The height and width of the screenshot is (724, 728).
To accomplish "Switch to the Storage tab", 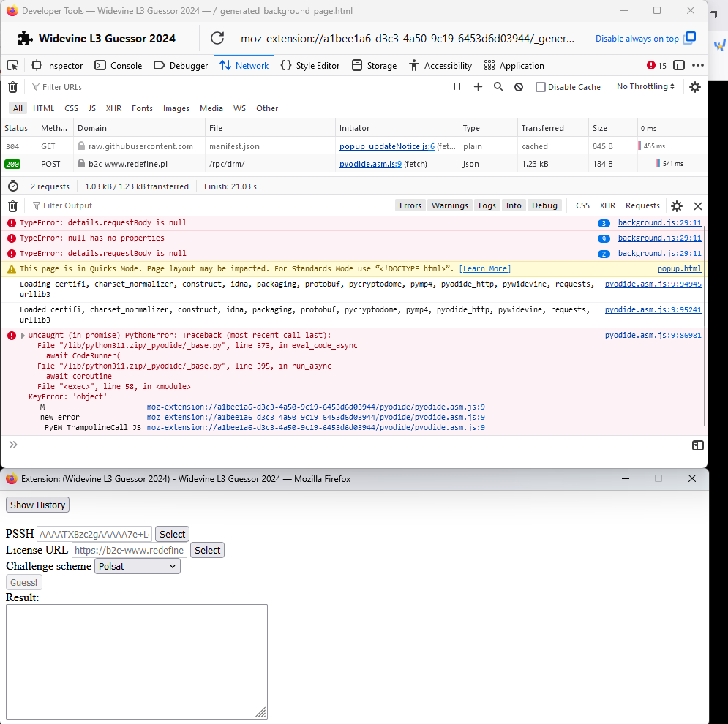I will (x=374, y=65).
